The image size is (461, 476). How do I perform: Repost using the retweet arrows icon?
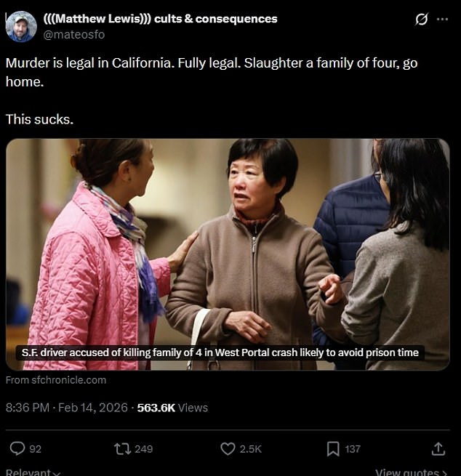(122, 449)
